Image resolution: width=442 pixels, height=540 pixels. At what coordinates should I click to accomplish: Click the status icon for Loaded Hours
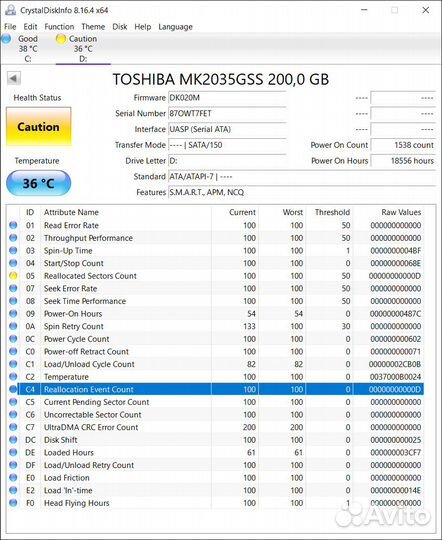coord(13,453)
